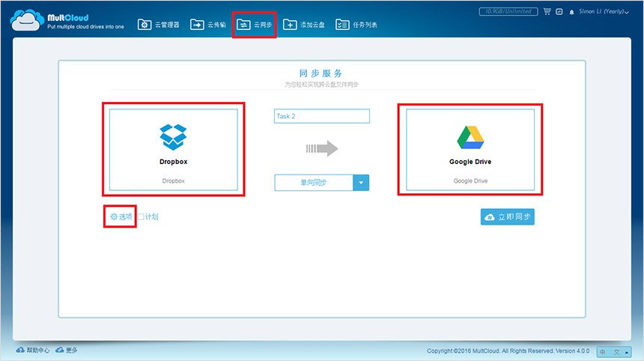This screenshot has height=361, width=644.
Task: Open the shopping cart icon
Action: pos(547,11)
